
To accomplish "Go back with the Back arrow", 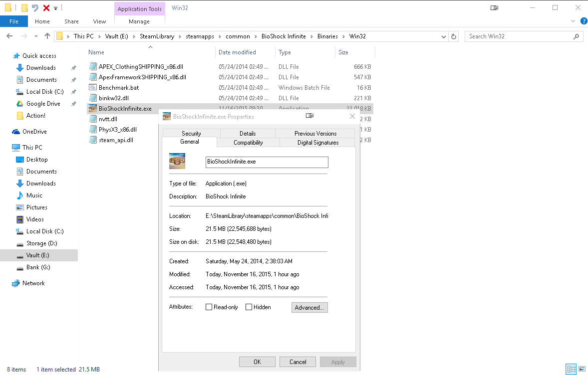I will [x=10, y=36].
